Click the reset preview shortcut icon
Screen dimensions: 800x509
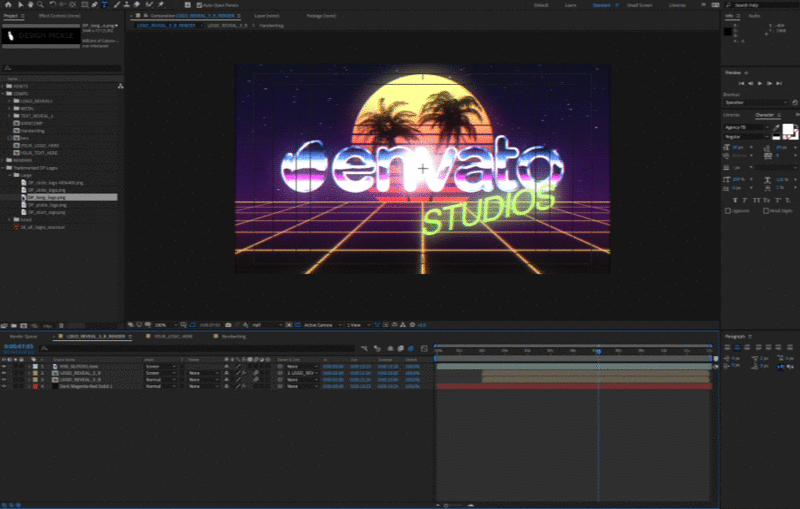click(795, 103)
